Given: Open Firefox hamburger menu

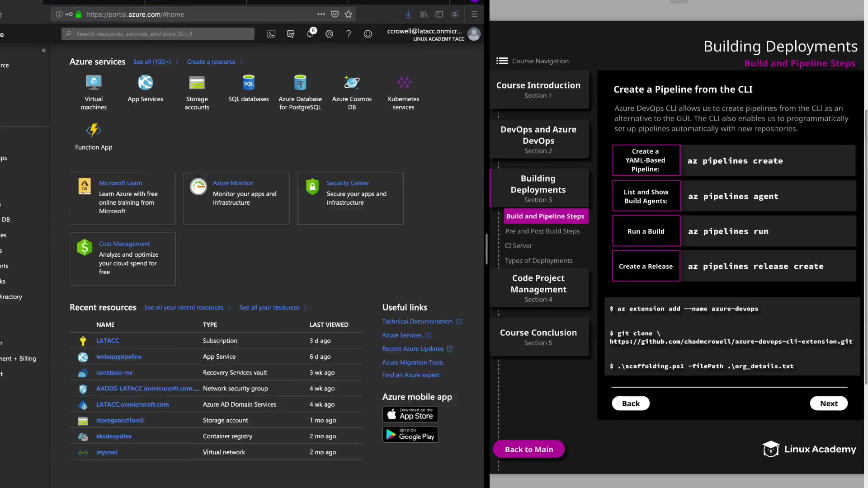Looking at the screenshot, I should pyautogui.click(x=474, y=14).
